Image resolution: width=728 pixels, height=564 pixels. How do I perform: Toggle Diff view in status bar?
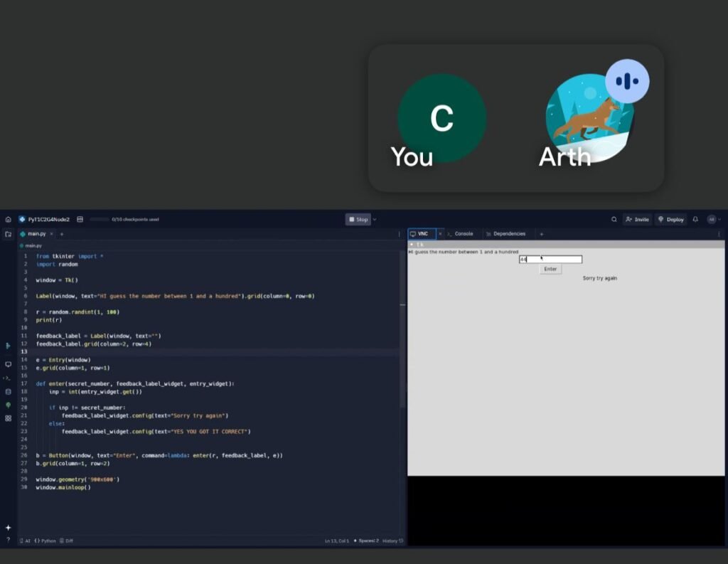tap(66, 541)
